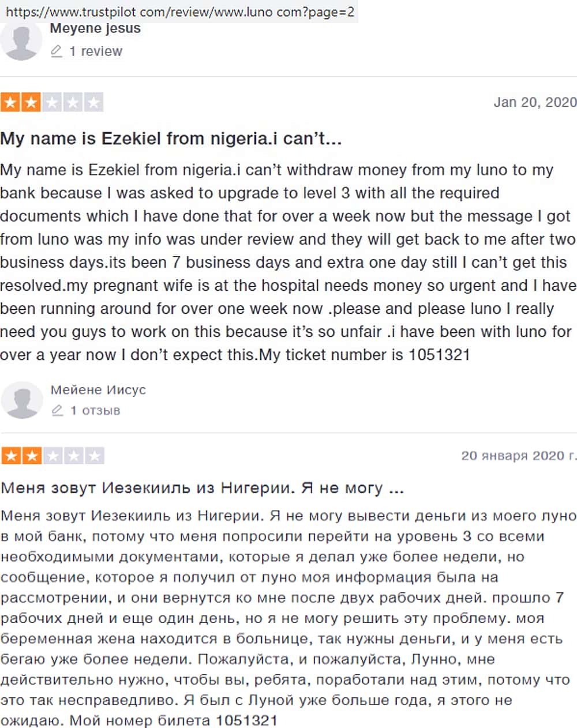Open review title "My name is Ezekiel from nigeria"

point(171,139)
